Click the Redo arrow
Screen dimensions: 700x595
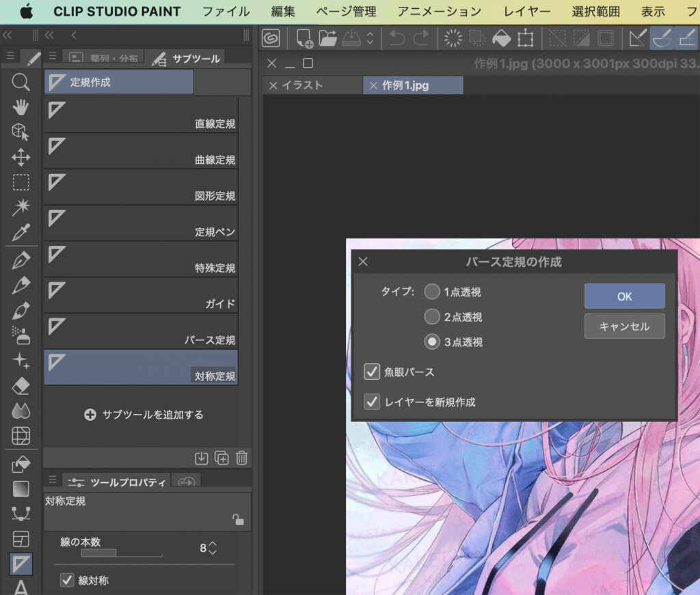[x=420, y=38]
